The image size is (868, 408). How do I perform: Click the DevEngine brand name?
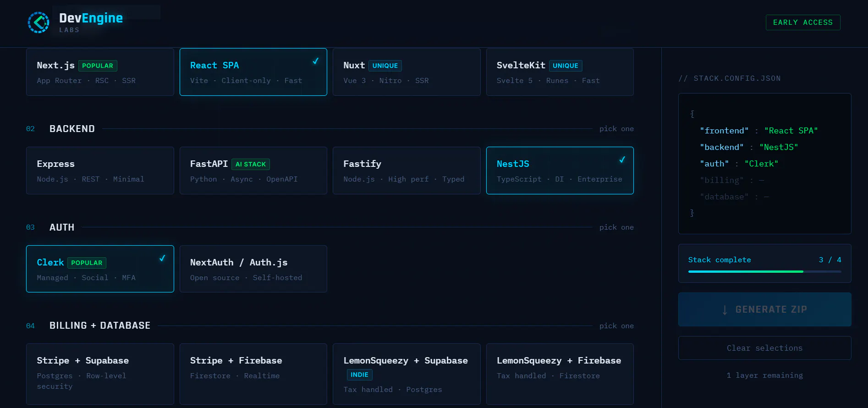[x=91, y=18]
